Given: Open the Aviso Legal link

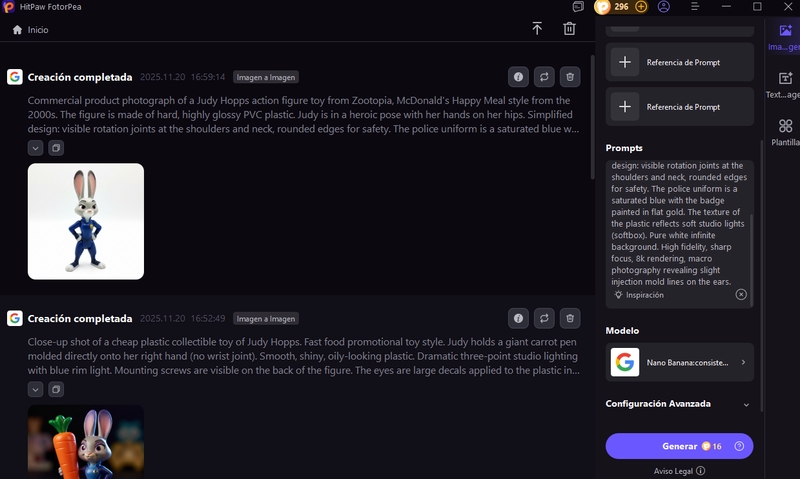Looking at the screenshot, I should point(679,470).
